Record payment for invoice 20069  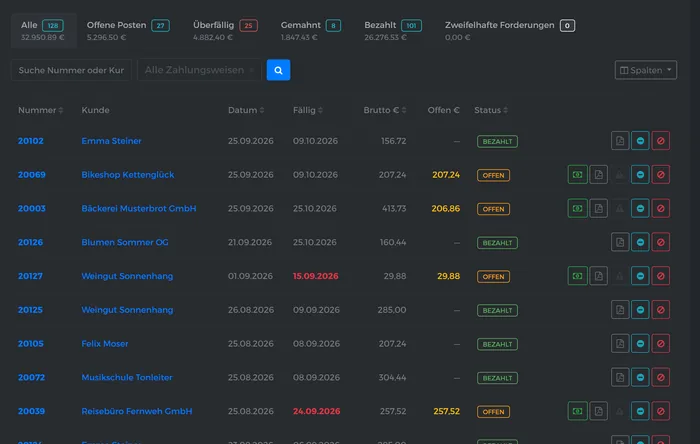click(577, 174)
